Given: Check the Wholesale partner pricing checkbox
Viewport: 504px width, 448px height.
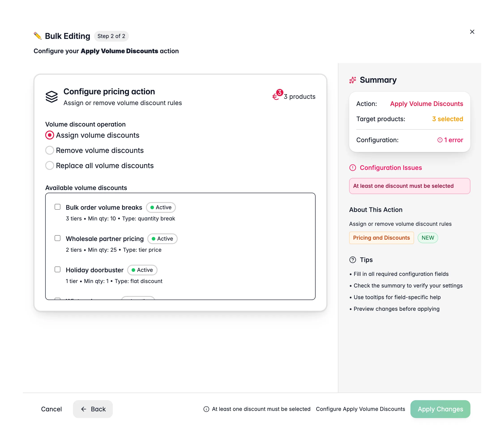Looking at the screenshot, I should (58, 238).
